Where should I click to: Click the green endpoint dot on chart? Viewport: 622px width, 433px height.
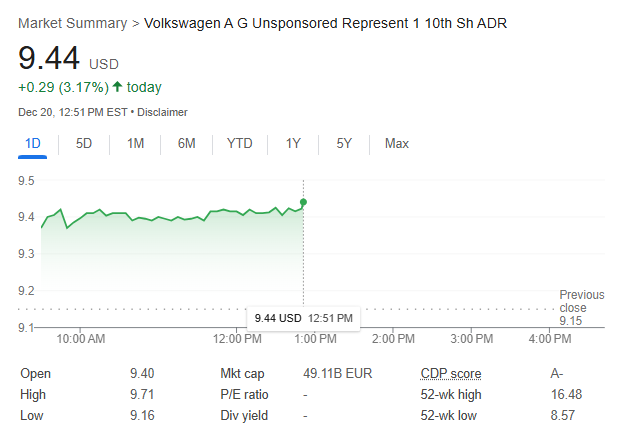(x=303, y=202)
